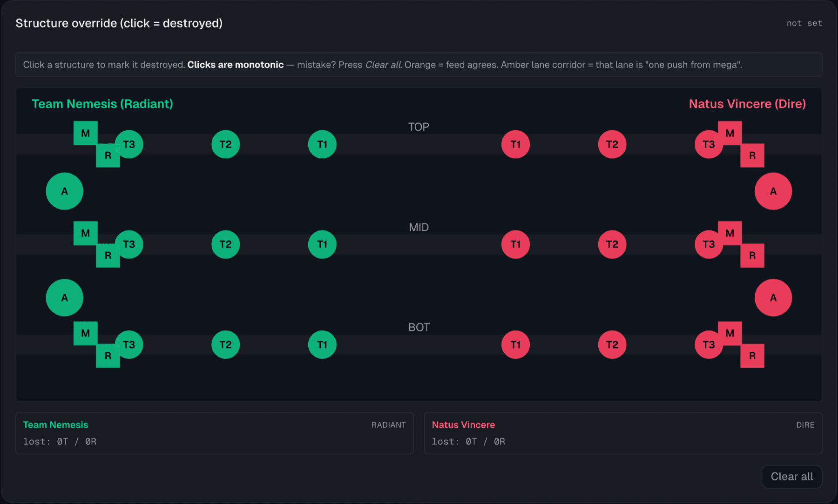
Task: Click Dire mid melee barracks M square
Action: [x=730, y=233]
